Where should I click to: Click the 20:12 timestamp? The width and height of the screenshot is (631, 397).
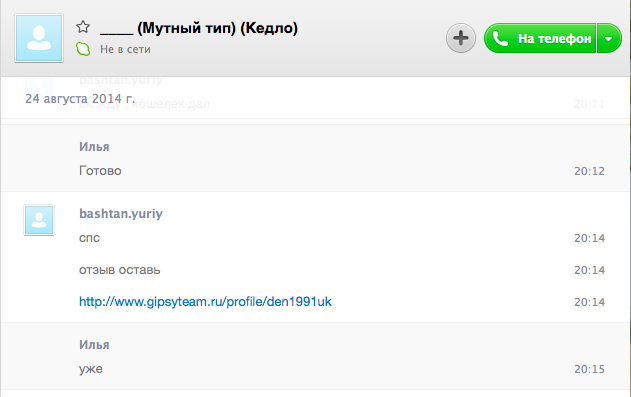tap(589, 171)
